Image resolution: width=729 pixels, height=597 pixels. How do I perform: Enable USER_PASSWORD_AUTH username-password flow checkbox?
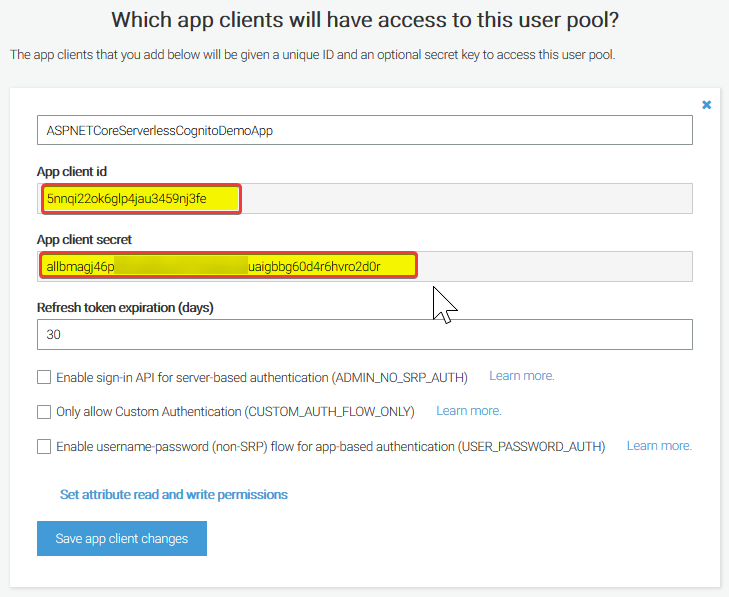pyautogui.click(x=44, y=446)
